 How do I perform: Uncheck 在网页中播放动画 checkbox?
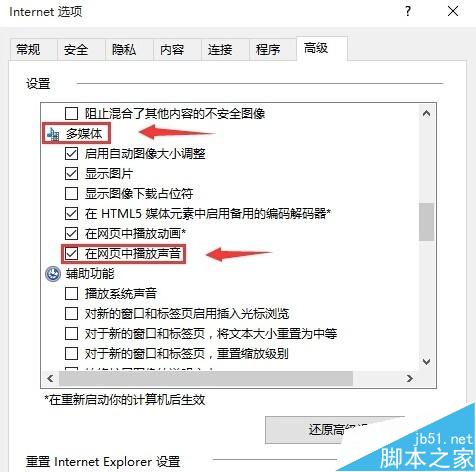[x=71, y=234]
